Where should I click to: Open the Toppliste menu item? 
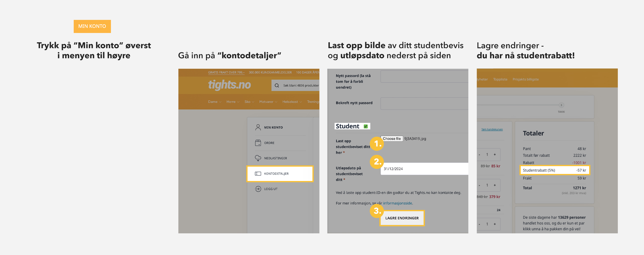(500, 79)
